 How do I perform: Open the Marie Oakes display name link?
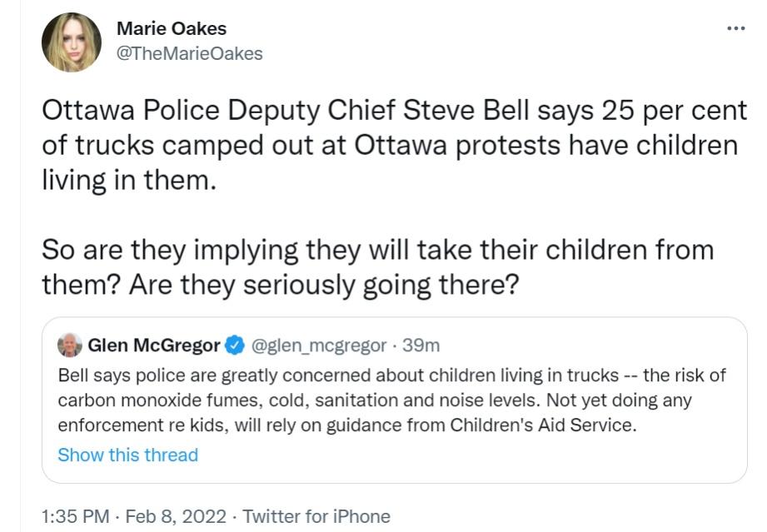coord(172,28)
